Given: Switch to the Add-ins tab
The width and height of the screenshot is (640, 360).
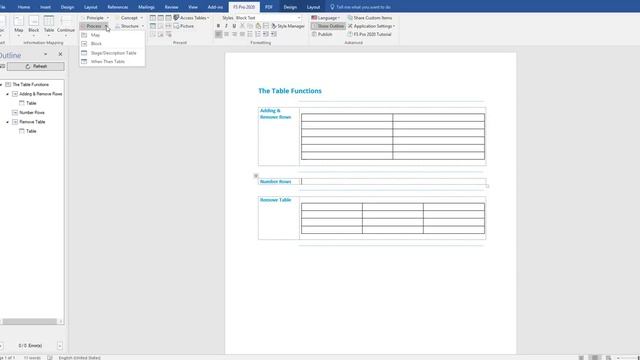Looking at the screenshot, I should [215, 7].
